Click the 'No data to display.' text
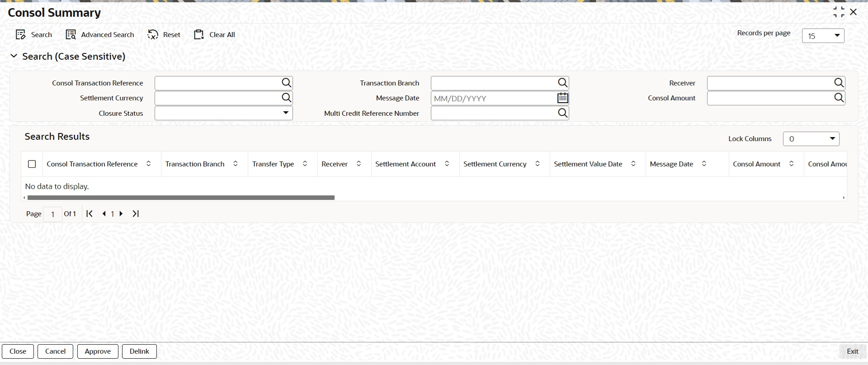 point(57,186)
